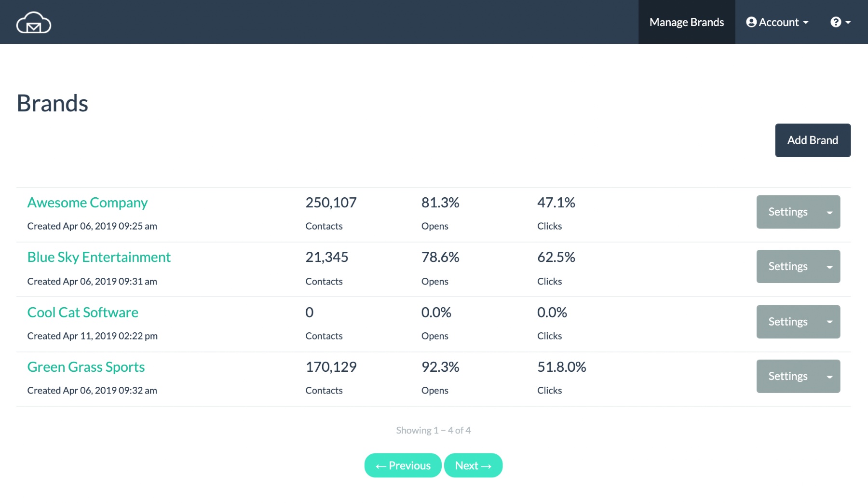Go to the next page of brands
The width and height of the screenshot is (868, 503).
tap(473, 465)
